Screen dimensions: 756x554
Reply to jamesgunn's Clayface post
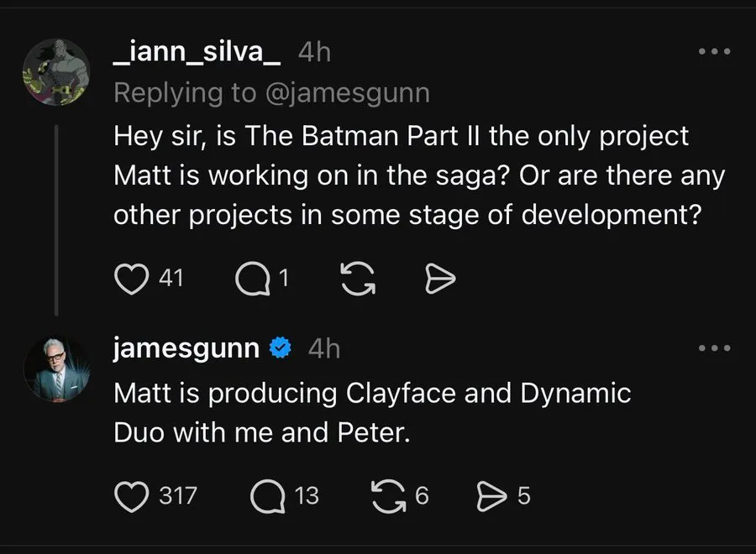[267, 496]
